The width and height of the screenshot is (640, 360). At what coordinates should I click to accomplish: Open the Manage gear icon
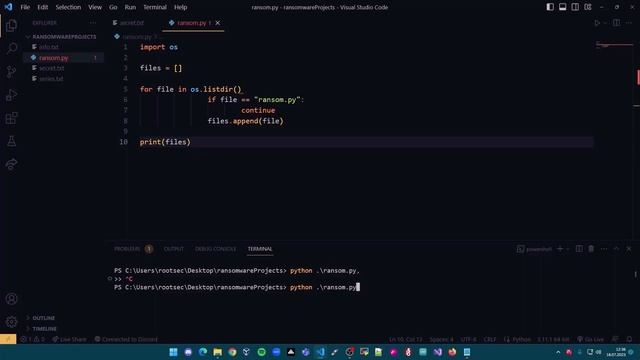click(11, 322)
